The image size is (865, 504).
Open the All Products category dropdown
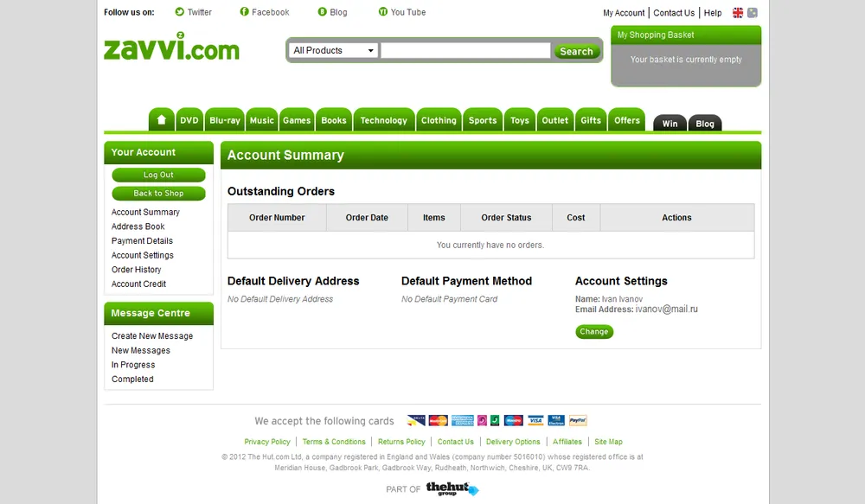pyautogui.click(x=333, y=51)
